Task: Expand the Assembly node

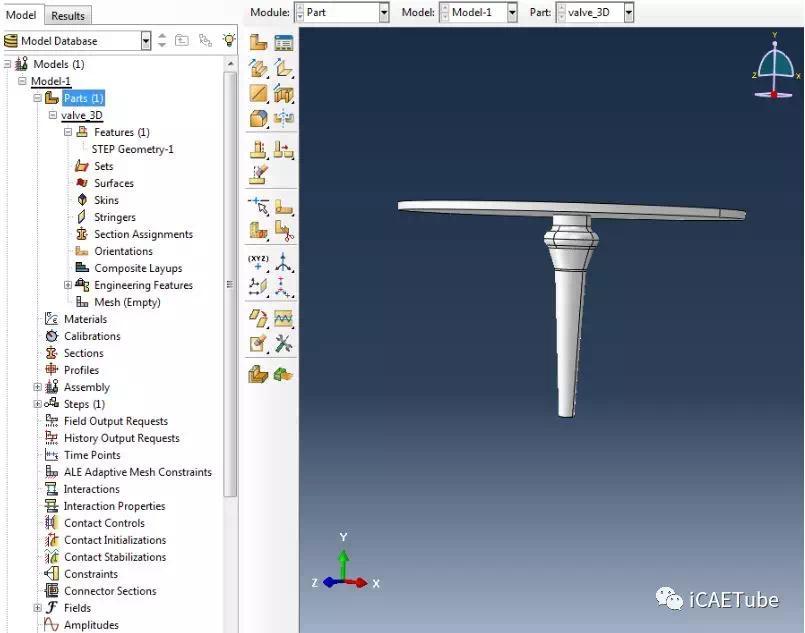Action: (x=37, y=387)
